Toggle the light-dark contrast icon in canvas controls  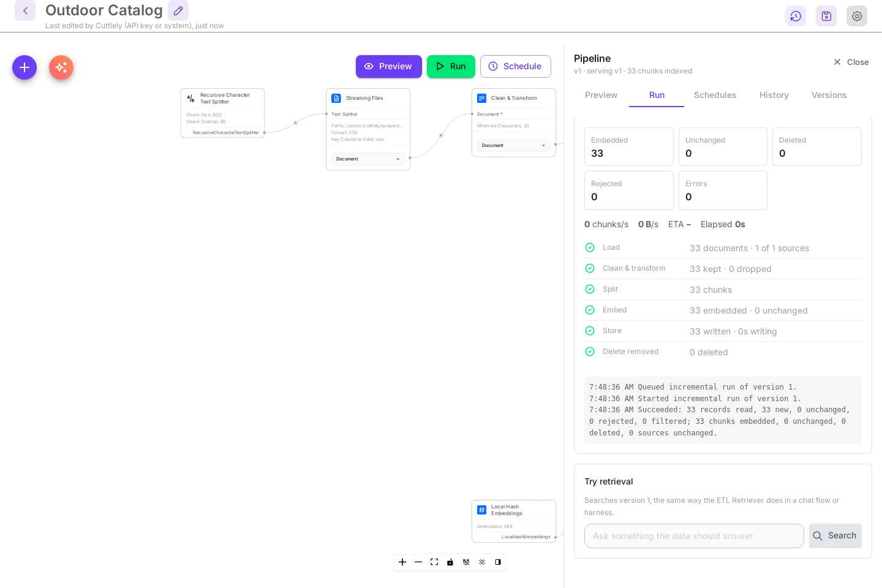pos(498,562)
